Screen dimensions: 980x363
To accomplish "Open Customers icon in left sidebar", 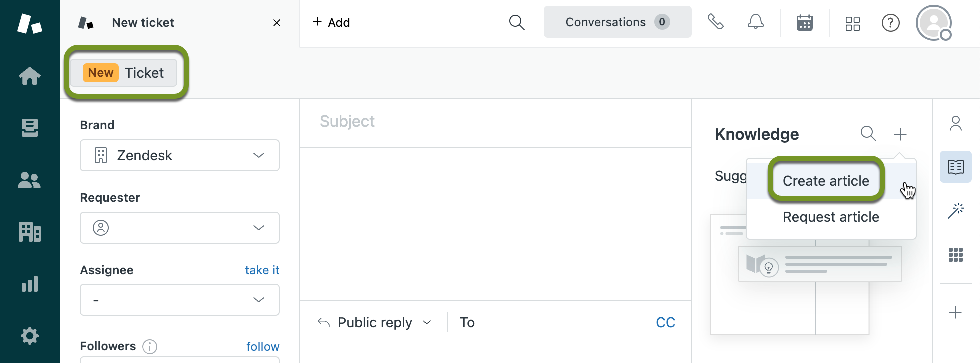I will pyautogui.click(x=30, y=180).
